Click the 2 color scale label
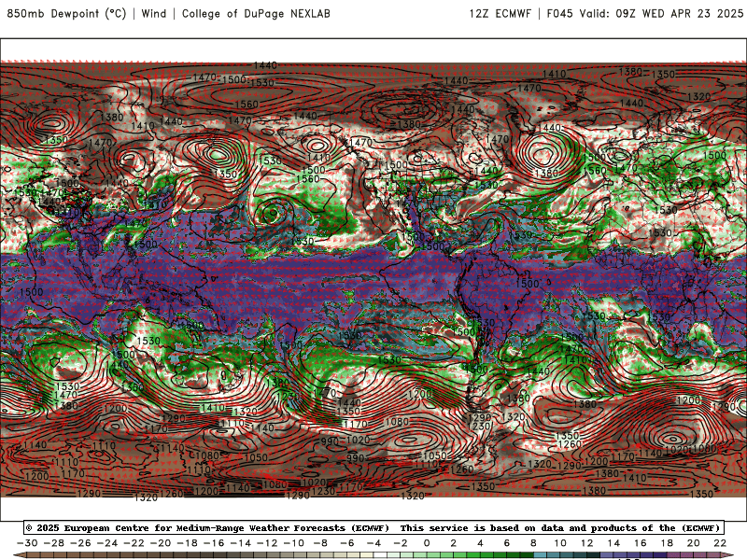Image resolution: width=747 pixels, height=560 pixels. (x=454, y=543)
